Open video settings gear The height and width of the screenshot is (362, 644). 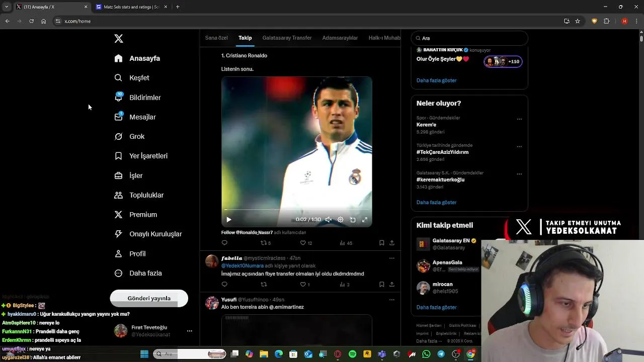point(341,220)
